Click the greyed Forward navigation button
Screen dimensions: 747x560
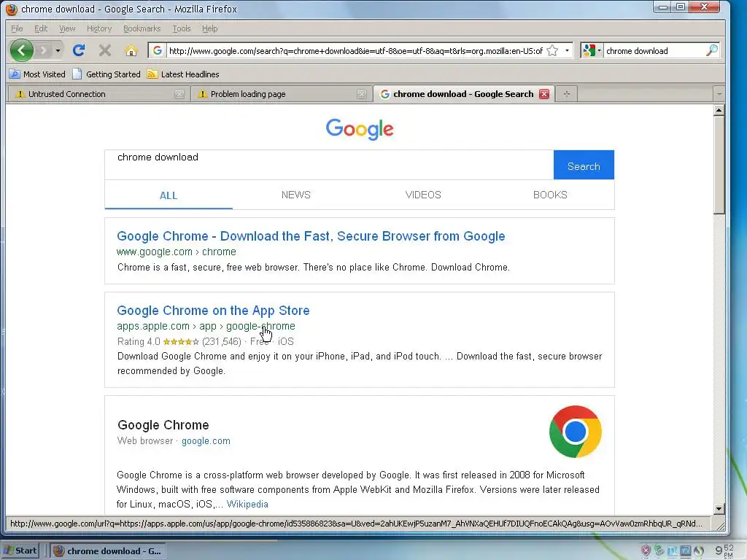point(43,50)
